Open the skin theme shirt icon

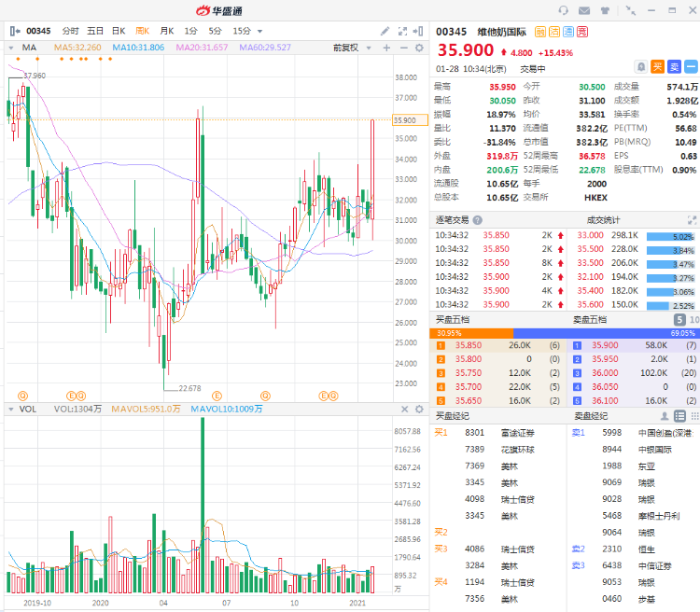tap(605, 10)
